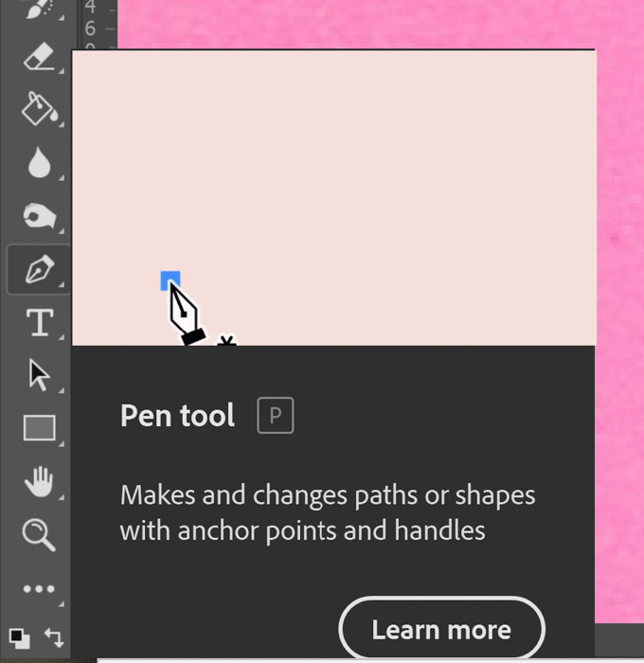The height and width of the screenshot is (663, 644).
Task: Select the Mixer Brush tool at top
Action: coord(39,9)
